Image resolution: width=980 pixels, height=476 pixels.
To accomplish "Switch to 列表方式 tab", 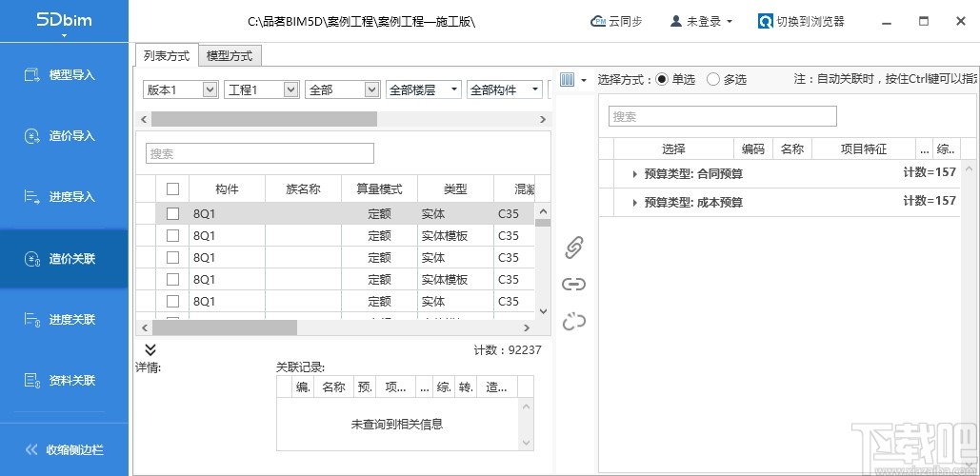I will pos(167,55).
